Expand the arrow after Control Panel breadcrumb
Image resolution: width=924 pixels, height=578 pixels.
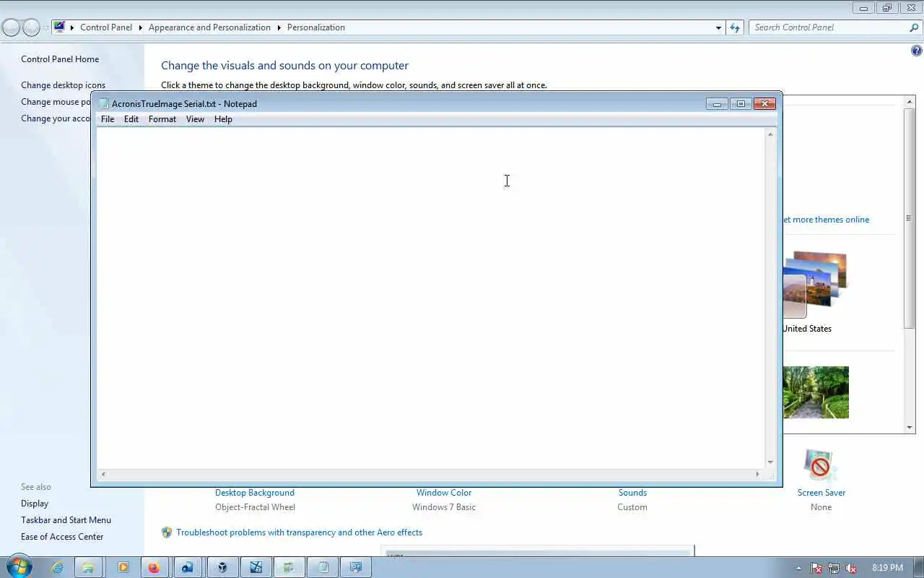pos(140,27)
